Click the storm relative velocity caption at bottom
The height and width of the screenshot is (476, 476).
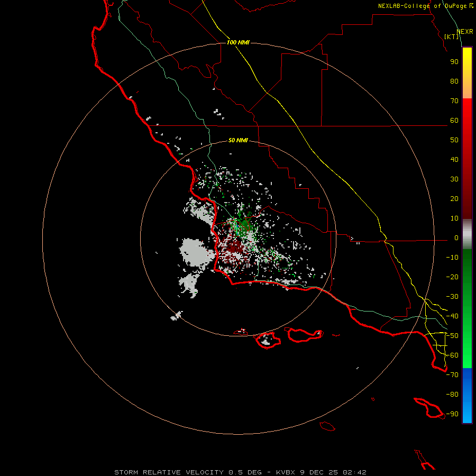[x=240, y=472]
